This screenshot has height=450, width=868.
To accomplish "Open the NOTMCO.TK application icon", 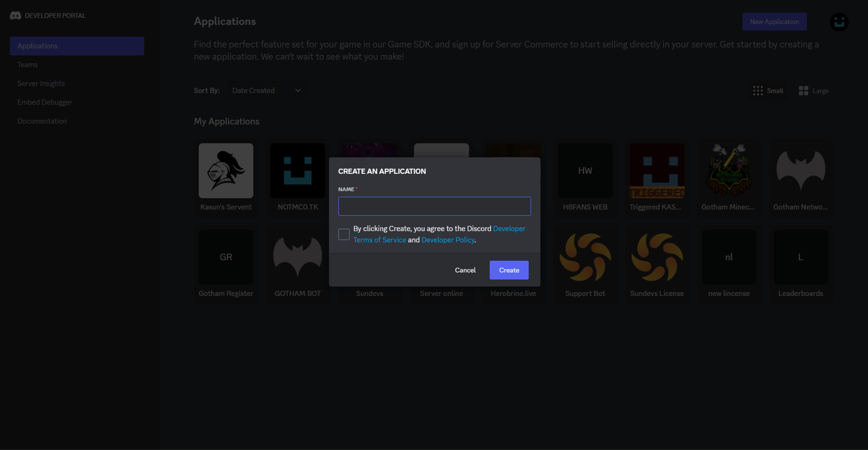I will 297,171.
